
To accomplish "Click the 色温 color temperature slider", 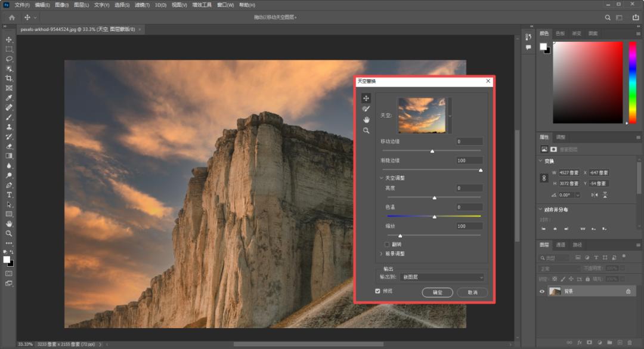I will [x=434, y=216].
